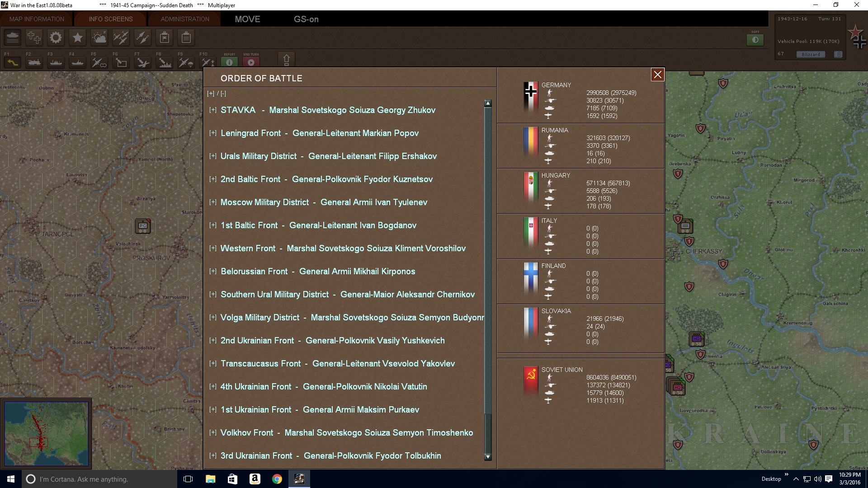Image resolution: width=868 pixels, height=488 pixels.
Task: Close the Order of Battle window
Action: (x=658, y=75)
